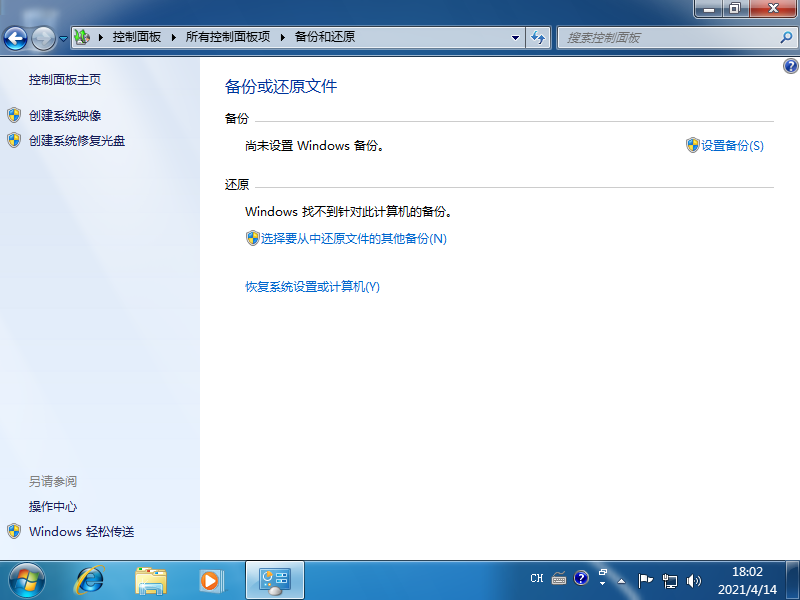Select the 所有控制面板项 breadcrumb

click(228, 37)
